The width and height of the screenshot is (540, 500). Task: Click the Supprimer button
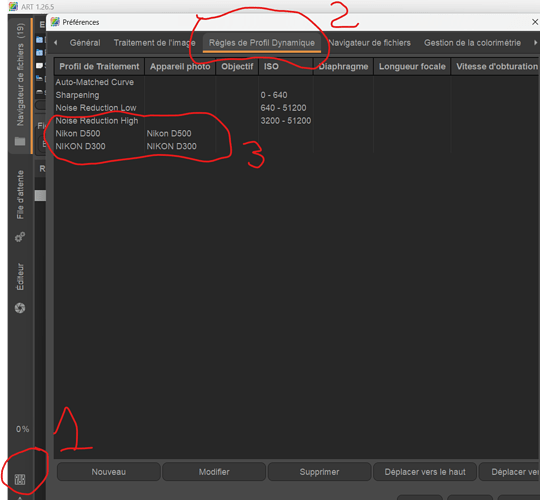click(319, 472)
